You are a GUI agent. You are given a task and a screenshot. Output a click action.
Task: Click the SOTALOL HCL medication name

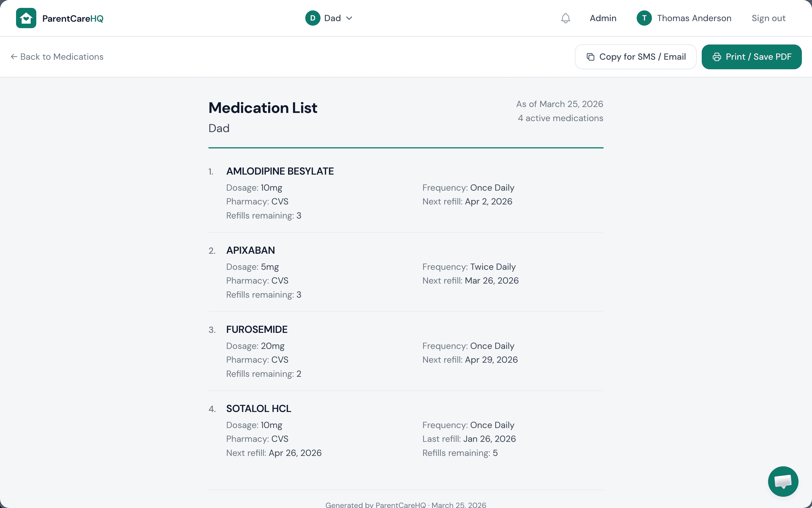[258, 408]
